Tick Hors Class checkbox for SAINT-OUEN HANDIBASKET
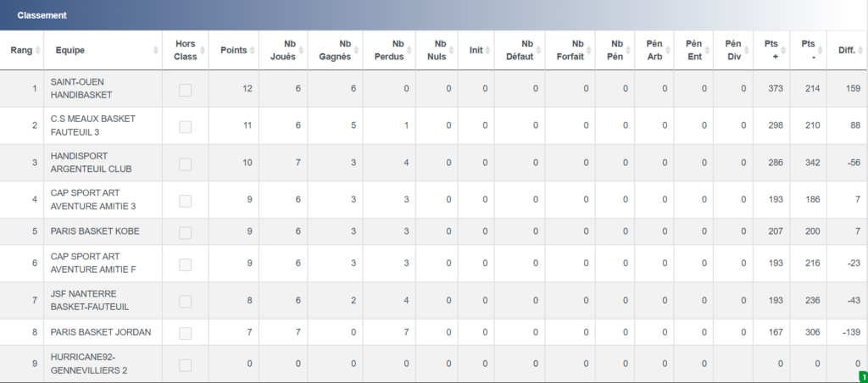868x383 pixels. [185, 89]
